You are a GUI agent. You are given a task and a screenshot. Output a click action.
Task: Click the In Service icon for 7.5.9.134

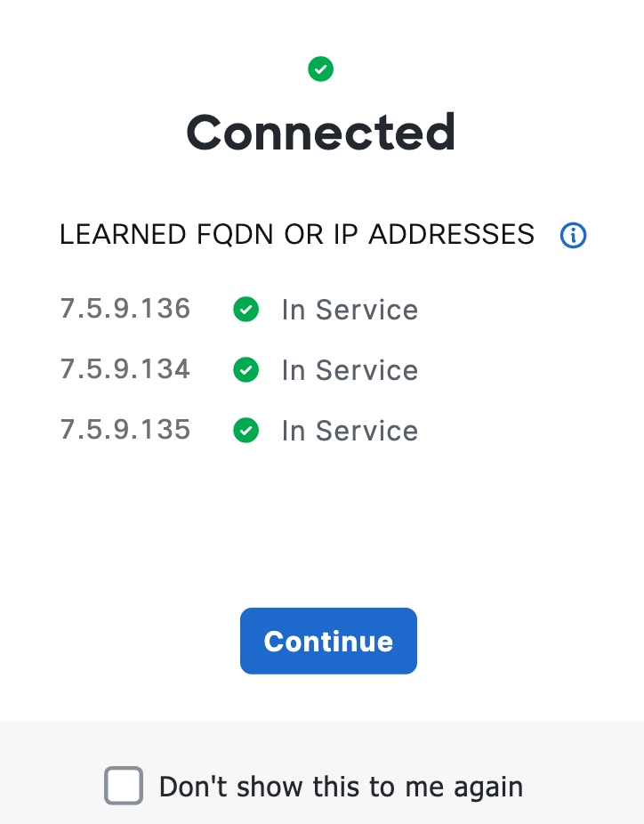click(246, 370)
